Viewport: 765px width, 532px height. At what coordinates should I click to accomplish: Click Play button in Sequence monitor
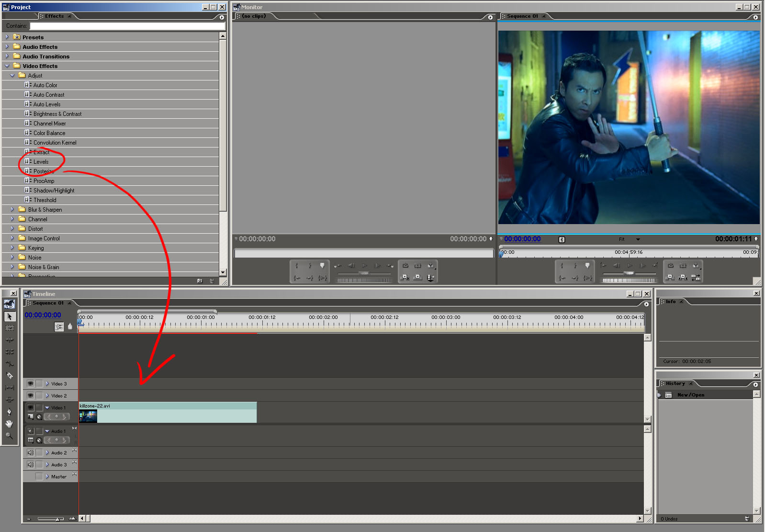630,266
